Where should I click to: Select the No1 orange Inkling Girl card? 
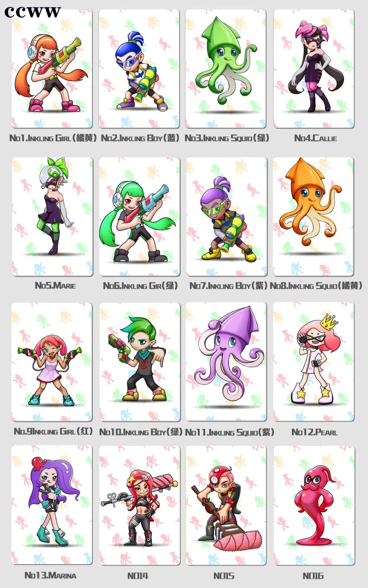coord(52,69)
